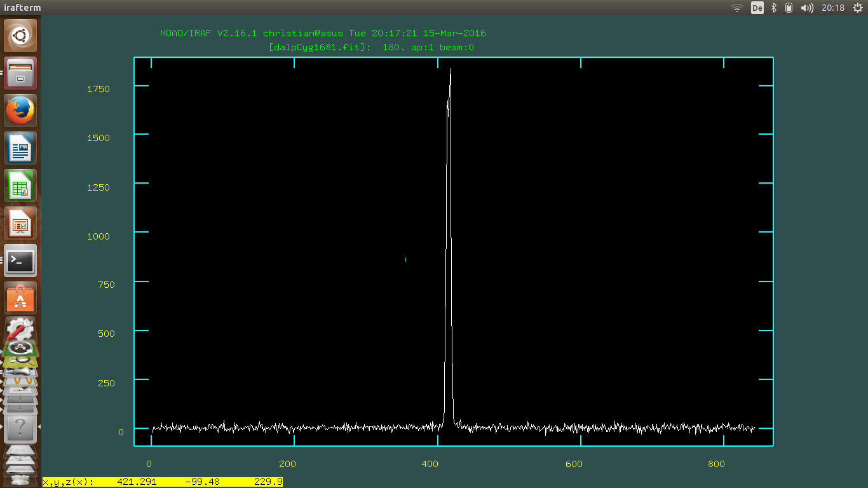
Task: Open the De keyboard layout menu
Action: 757,8
